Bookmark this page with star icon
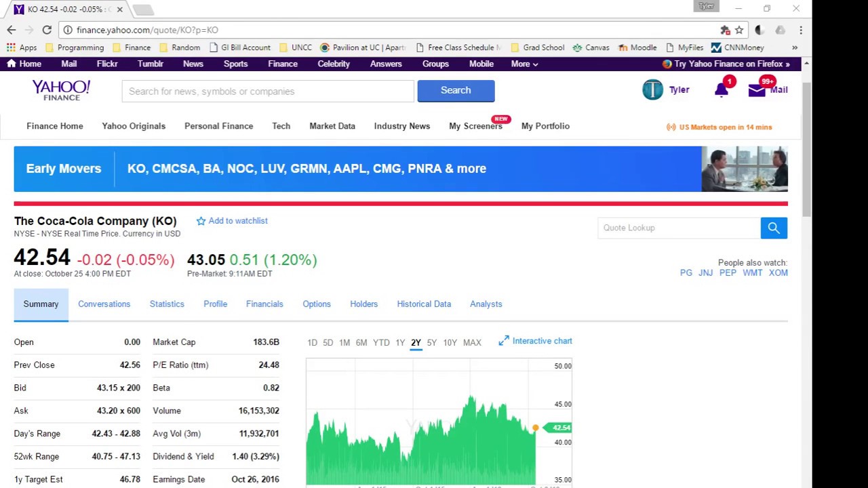The height and width of the screenshot is (488, 868). click(x=739, y=30)
